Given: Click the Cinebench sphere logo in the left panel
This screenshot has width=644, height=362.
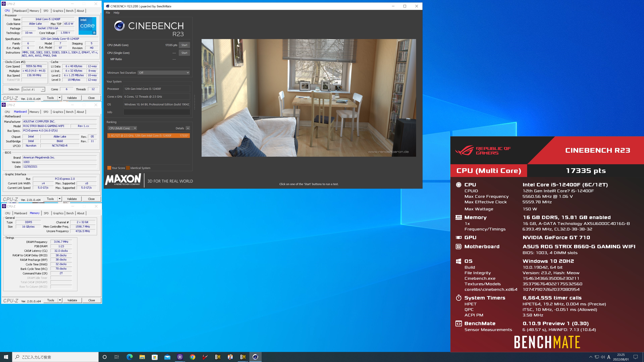Looking at the screenshot, I should pyautogui.click(x=119, y=26).
